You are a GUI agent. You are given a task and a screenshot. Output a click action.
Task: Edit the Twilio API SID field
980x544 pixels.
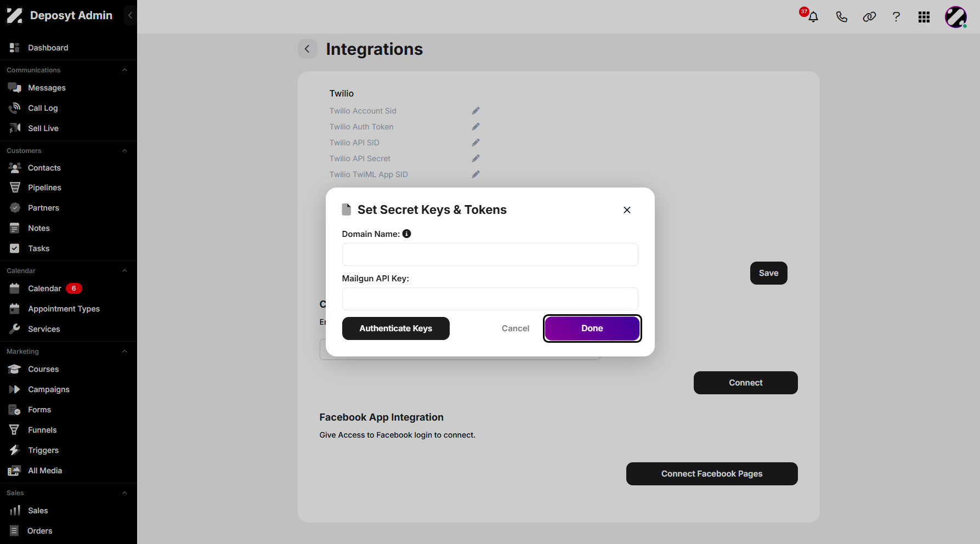coord(475,143)
